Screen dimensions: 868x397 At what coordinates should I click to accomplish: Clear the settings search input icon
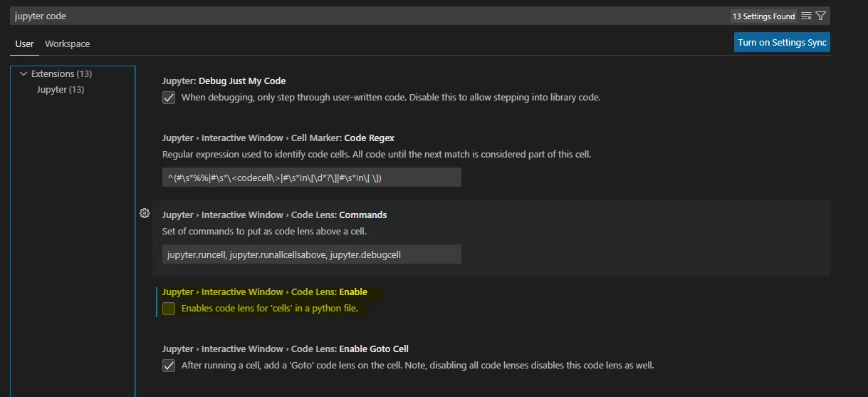tap(806, 16)
